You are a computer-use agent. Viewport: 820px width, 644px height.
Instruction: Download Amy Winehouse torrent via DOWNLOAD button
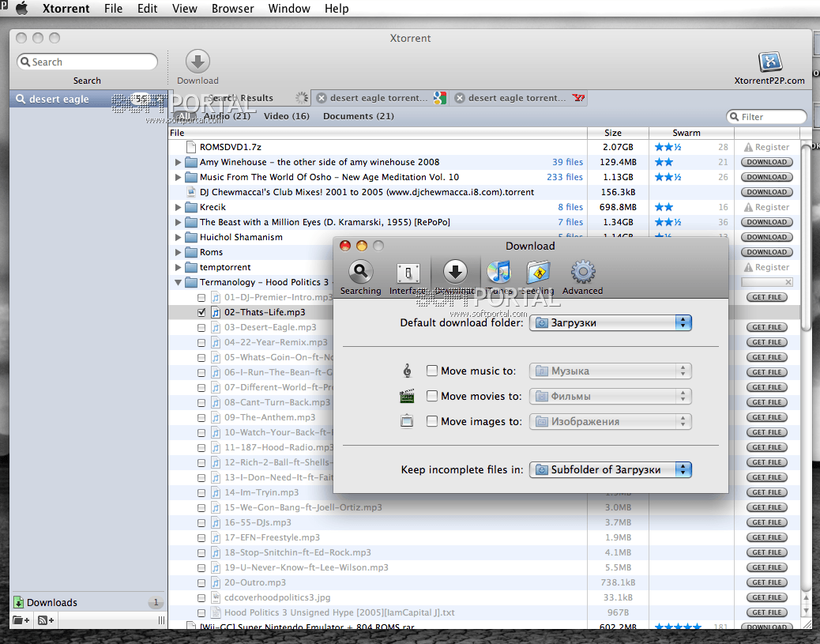pos(766,162)
